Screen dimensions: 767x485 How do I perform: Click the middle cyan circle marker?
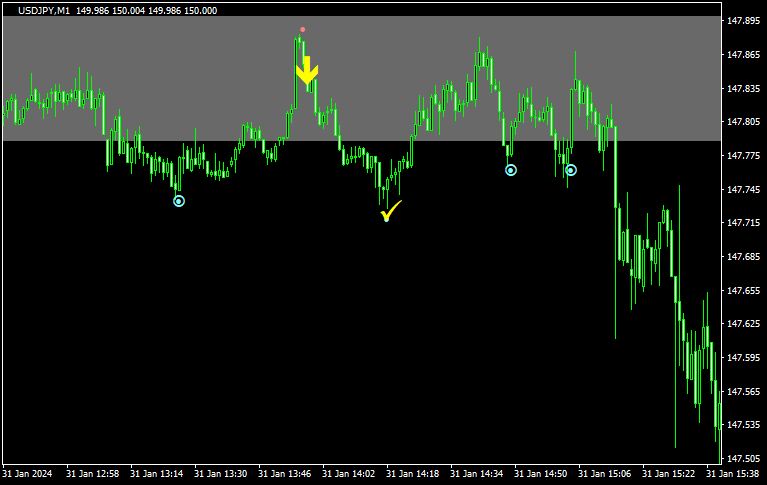511,170
